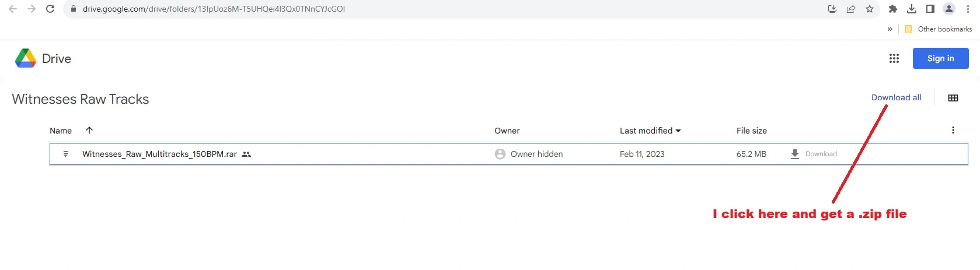Click the install app icon in address bar

point(832,9)
